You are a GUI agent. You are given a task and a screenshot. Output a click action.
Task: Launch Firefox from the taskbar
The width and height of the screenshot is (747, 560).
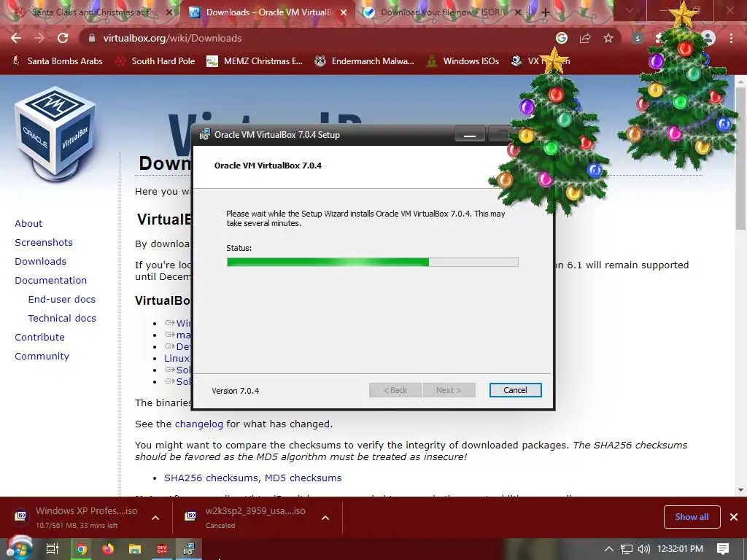click(x=108, y=549)
